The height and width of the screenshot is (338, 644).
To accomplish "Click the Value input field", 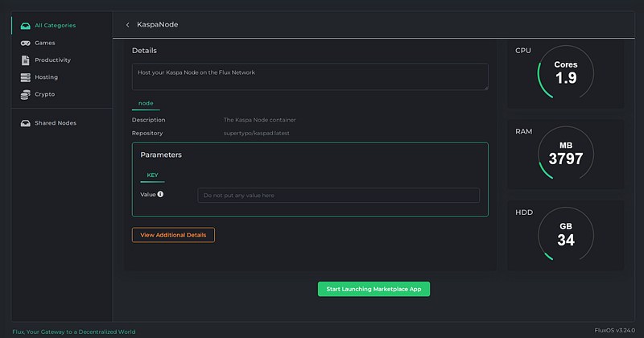I will (x=338, y=196).
